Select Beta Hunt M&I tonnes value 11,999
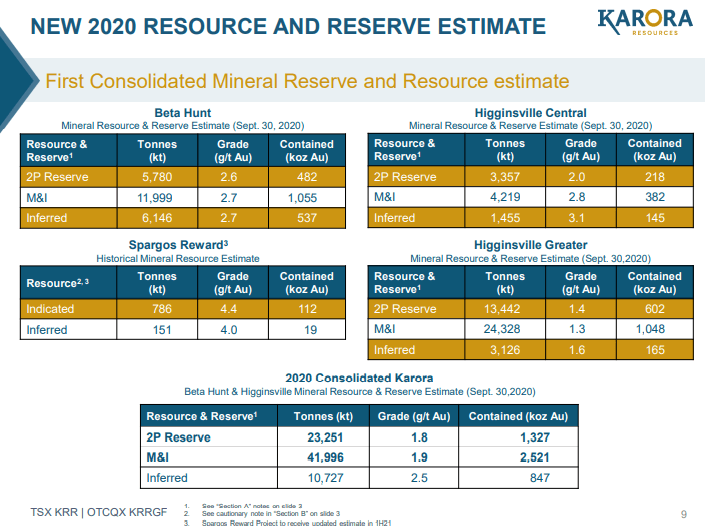This screenshot has width=705, height=526. (x=157, y=198)
